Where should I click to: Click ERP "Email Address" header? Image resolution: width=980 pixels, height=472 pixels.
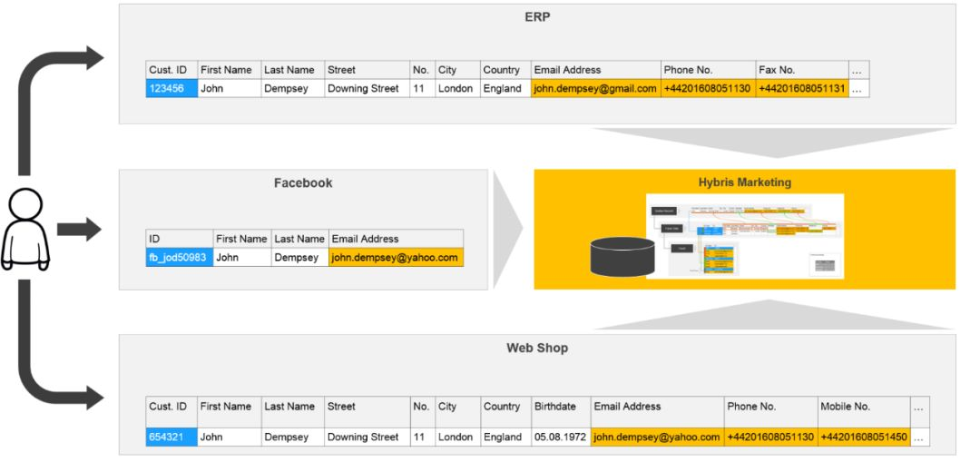point(595,70)
